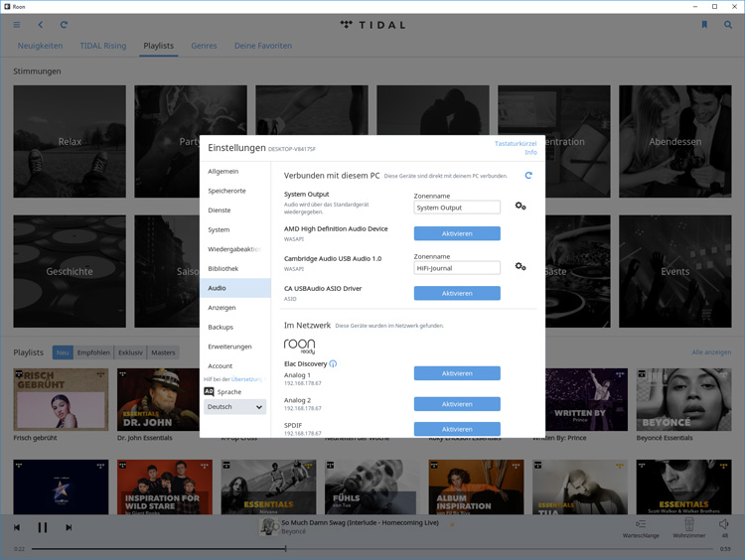The image size is (745, 560).
Task: Filter playlists by Exklusiv
Action: [x=131, y=352]
